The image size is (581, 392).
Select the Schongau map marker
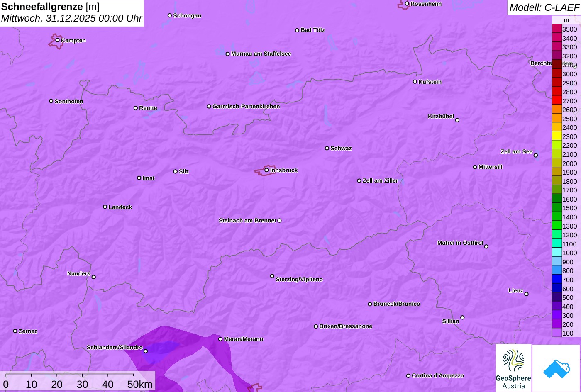pos(170,15)
